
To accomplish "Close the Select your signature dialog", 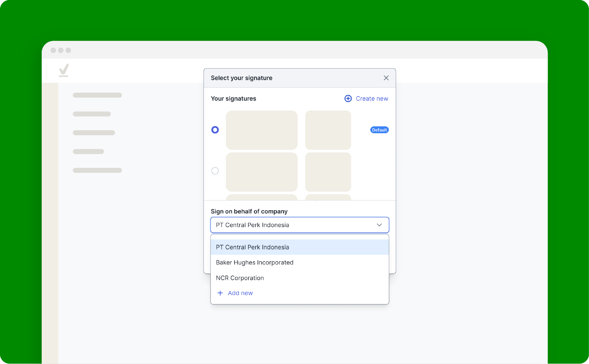I will [x=386, y=78].
